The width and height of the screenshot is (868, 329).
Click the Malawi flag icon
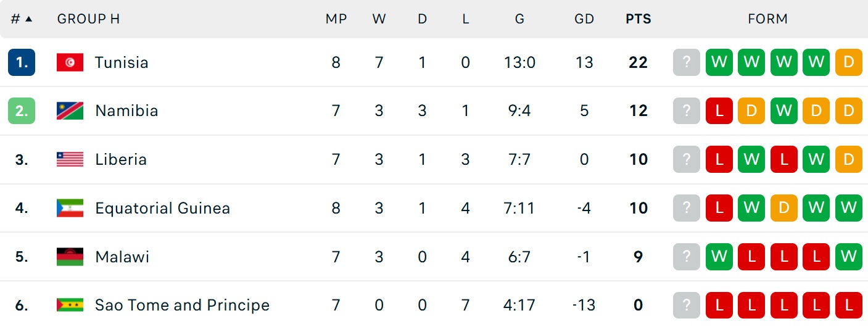coord(70,257)
